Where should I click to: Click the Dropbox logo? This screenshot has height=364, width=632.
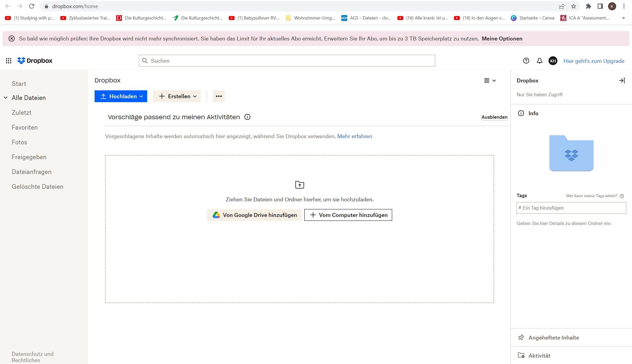click(35, 61)
